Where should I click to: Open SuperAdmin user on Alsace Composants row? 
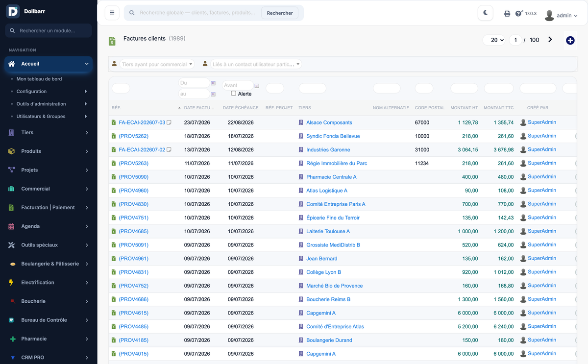(x=542, y=122)
